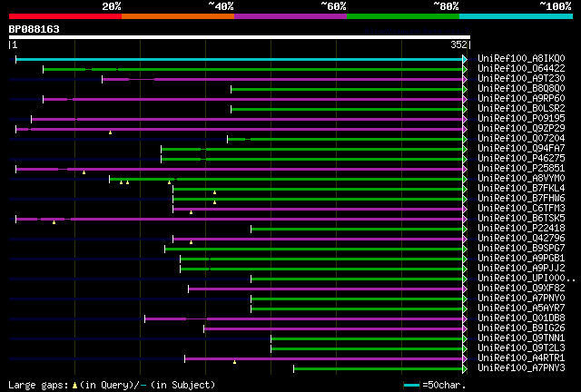581x392 pixels.
Task: Click the green A7PNY3 alignment bar
Action: [x=378, y=369]
